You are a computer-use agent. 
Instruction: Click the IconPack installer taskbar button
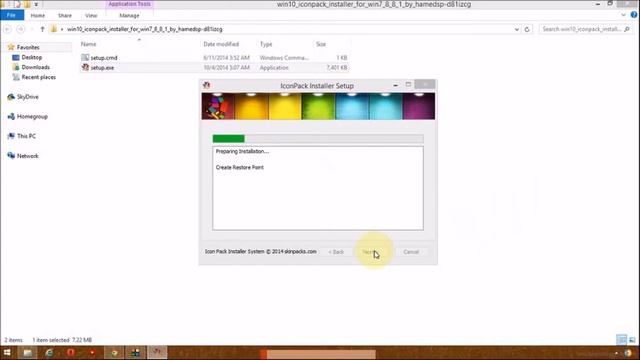click(157, 353)
